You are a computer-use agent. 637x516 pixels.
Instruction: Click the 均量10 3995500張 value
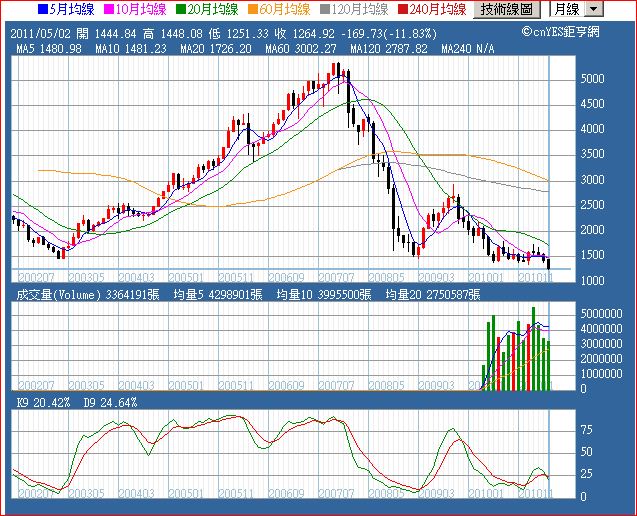[x=324, y=295]
